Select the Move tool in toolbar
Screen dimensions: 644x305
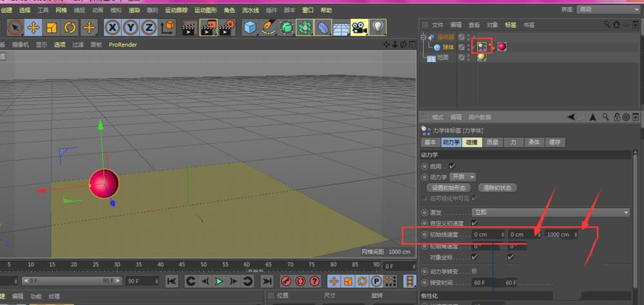(33, 27)
